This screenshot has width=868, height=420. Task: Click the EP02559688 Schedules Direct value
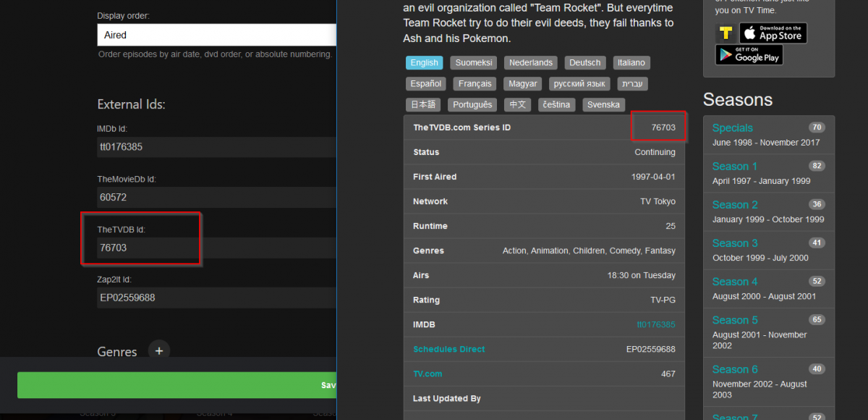651,349
